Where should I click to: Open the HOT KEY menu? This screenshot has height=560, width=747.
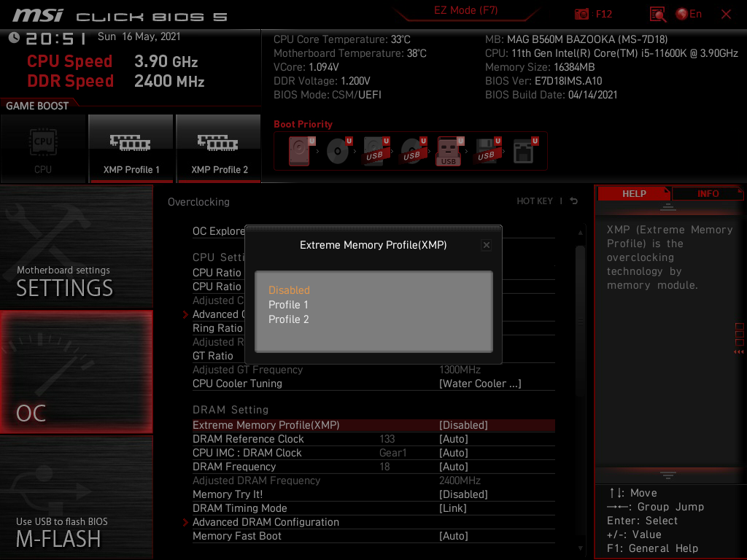[x=535, y=201]
